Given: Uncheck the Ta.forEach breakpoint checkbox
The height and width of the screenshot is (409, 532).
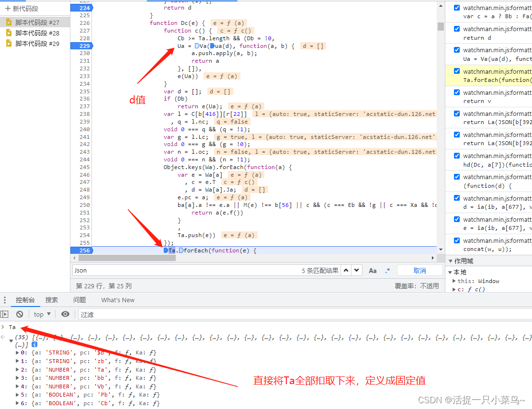Looking at the screenshot, I should 456,71.
